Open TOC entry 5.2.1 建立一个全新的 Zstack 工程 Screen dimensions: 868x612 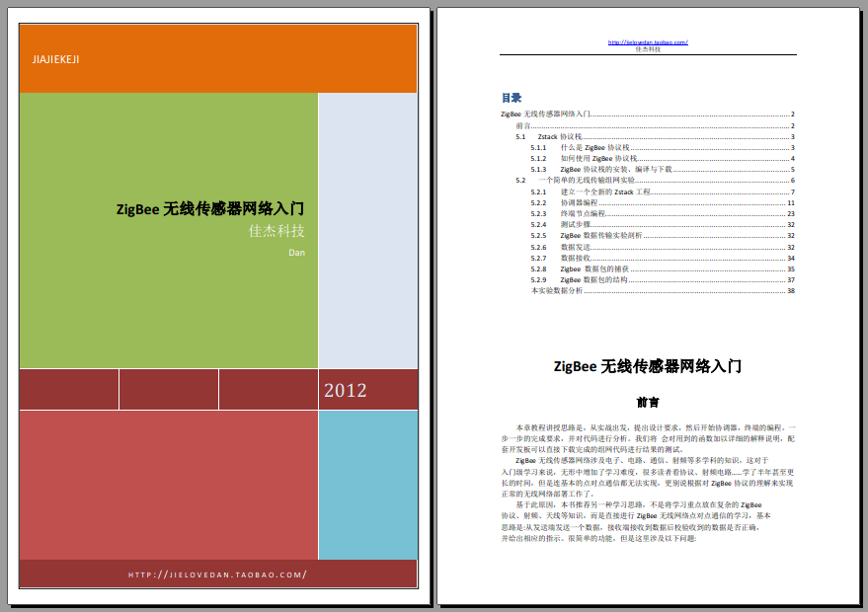pos(663,192)
